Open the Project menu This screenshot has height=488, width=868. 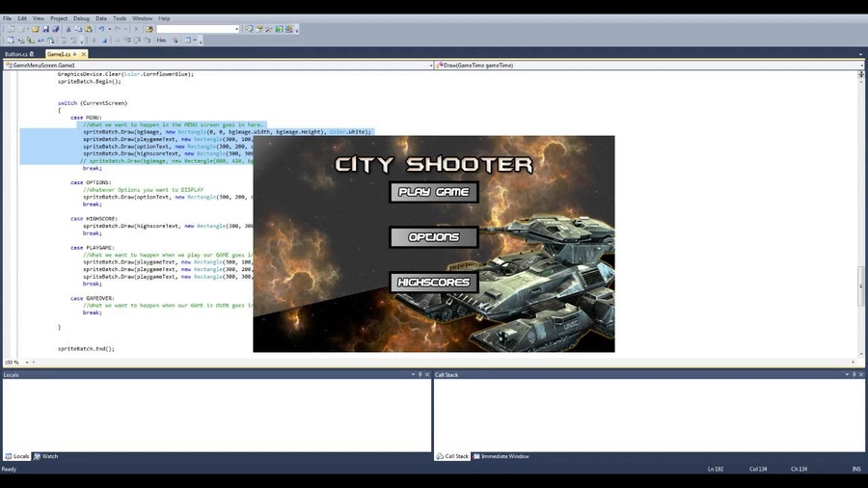(x=59, y=18)
